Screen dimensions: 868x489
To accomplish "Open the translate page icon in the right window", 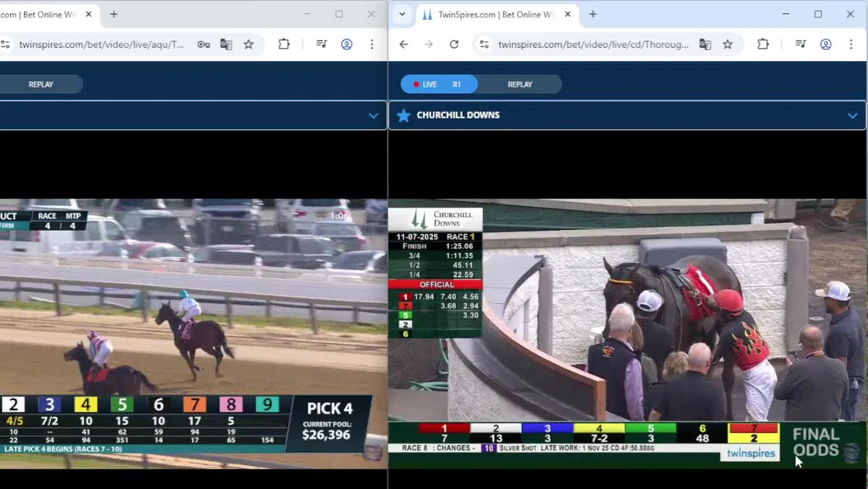I will click(705, 45).
